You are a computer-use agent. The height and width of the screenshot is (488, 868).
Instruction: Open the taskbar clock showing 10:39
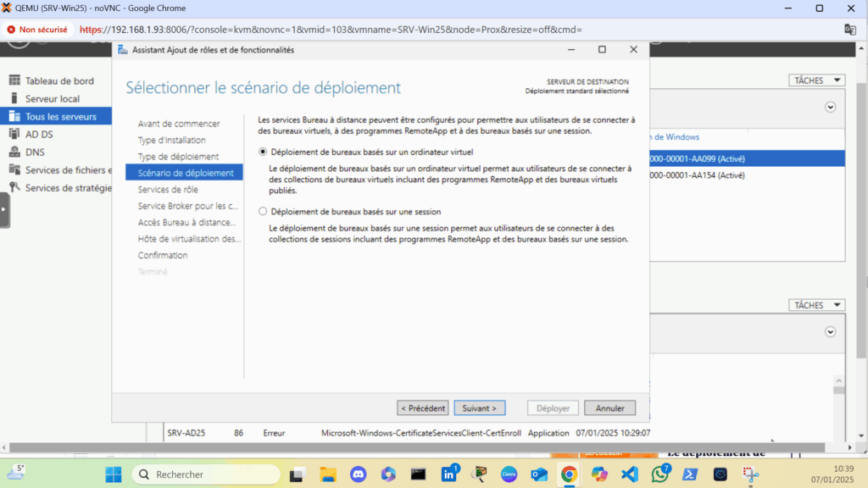coord(832,474)
